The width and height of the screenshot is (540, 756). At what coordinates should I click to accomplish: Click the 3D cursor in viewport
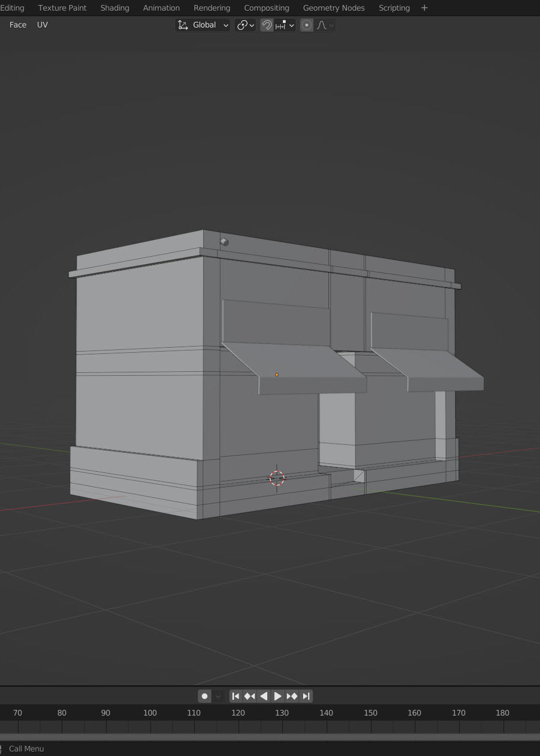click(277, 478)
